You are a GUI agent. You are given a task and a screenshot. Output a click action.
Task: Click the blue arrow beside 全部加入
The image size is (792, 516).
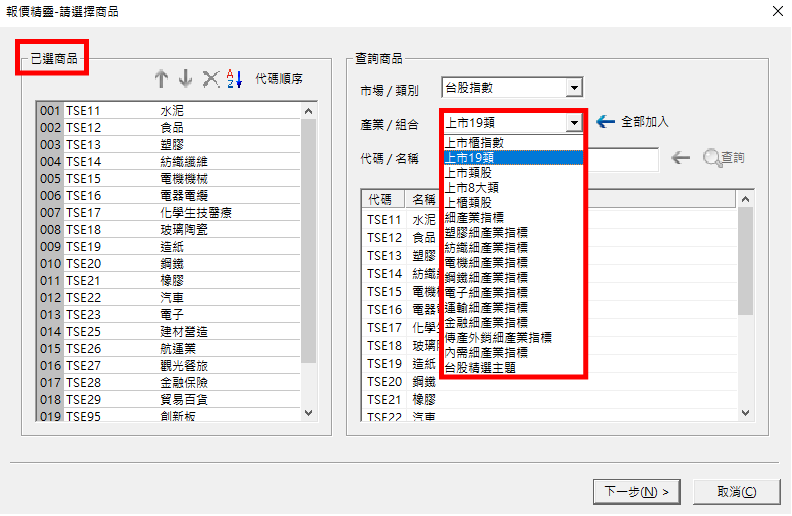(605, 122)
